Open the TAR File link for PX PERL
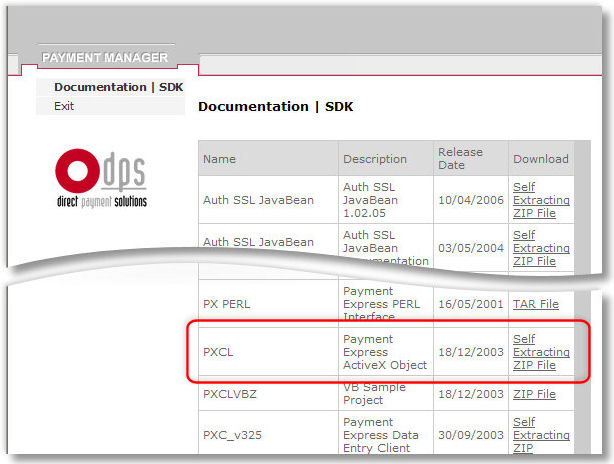This screenshot has height=464, width=614. click(536, 304)
